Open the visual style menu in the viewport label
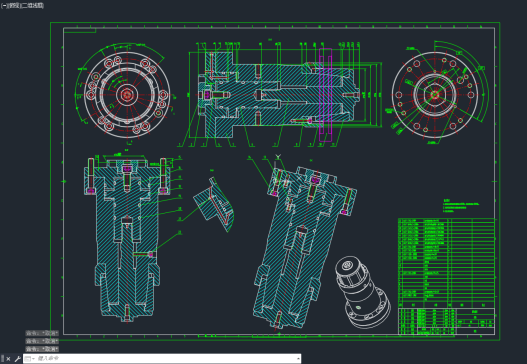 pos(33,6)
